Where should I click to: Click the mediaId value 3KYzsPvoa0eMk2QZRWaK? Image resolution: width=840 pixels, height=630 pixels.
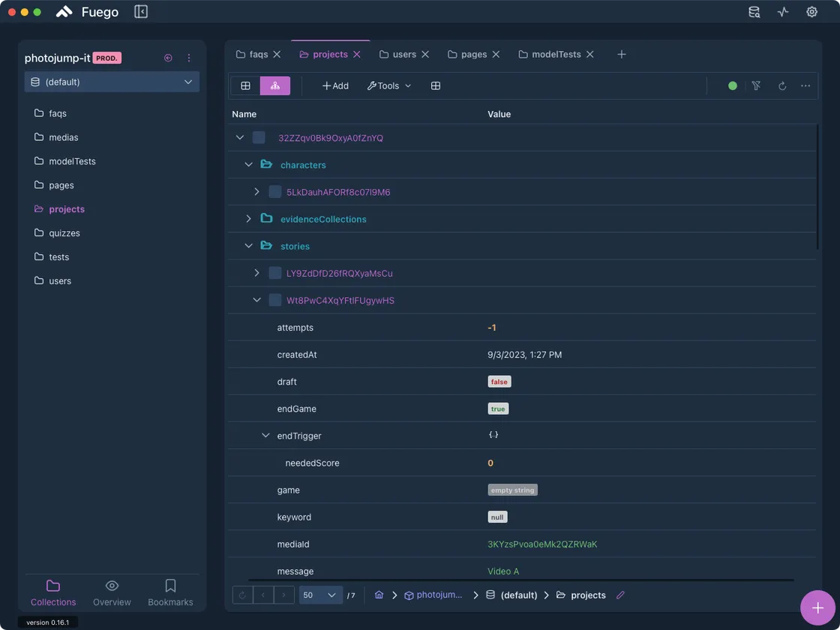(x=542, y=544)
